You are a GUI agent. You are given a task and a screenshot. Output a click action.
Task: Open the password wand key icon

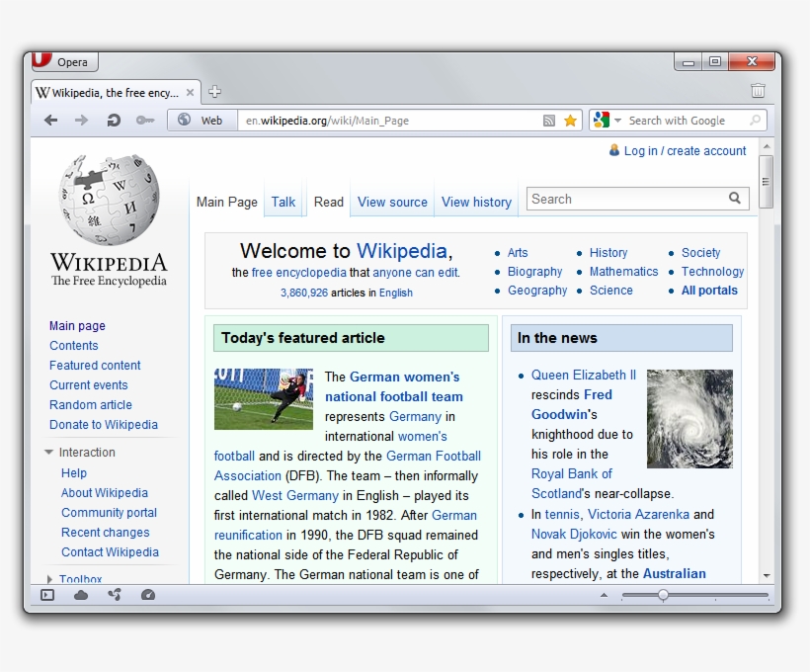pyautogui.click(x=145, y=121)
